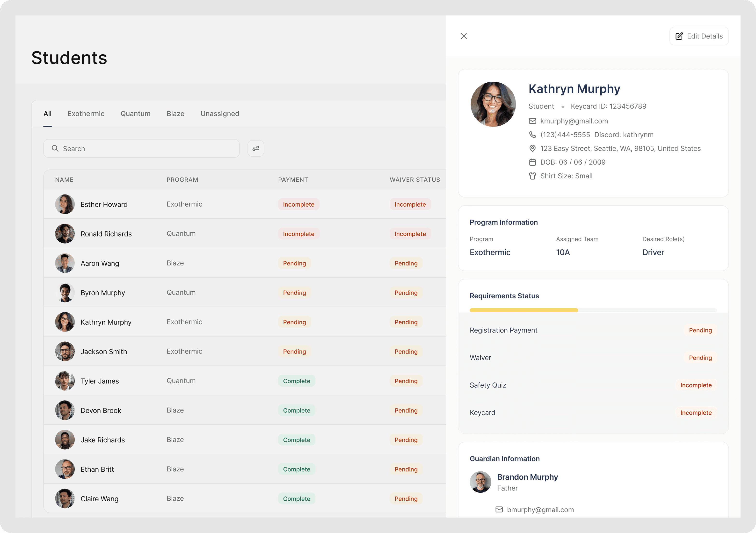This screenshot has width=756, height=533.
Task: Click the phone icon next to (123)444-5555
Action: click(x=532, y=135)
